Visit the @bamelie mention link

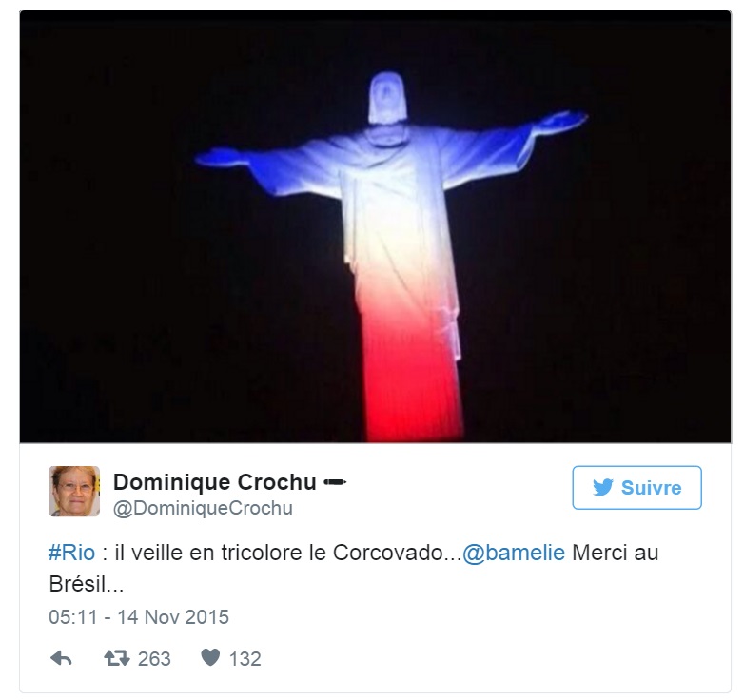[x=514, y=553]
